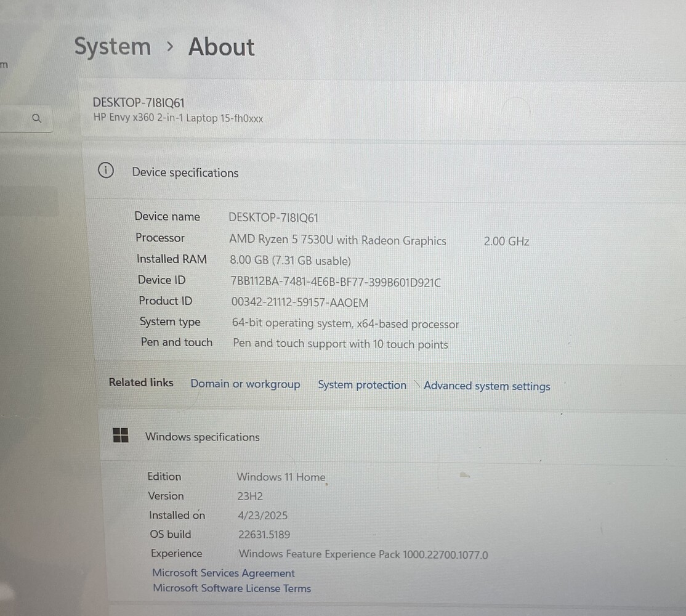Viewport: 686px width, 616px height.
Task: Click the OS build number 22631.5189
Action: pyautogui.click(x=264, y=535)
